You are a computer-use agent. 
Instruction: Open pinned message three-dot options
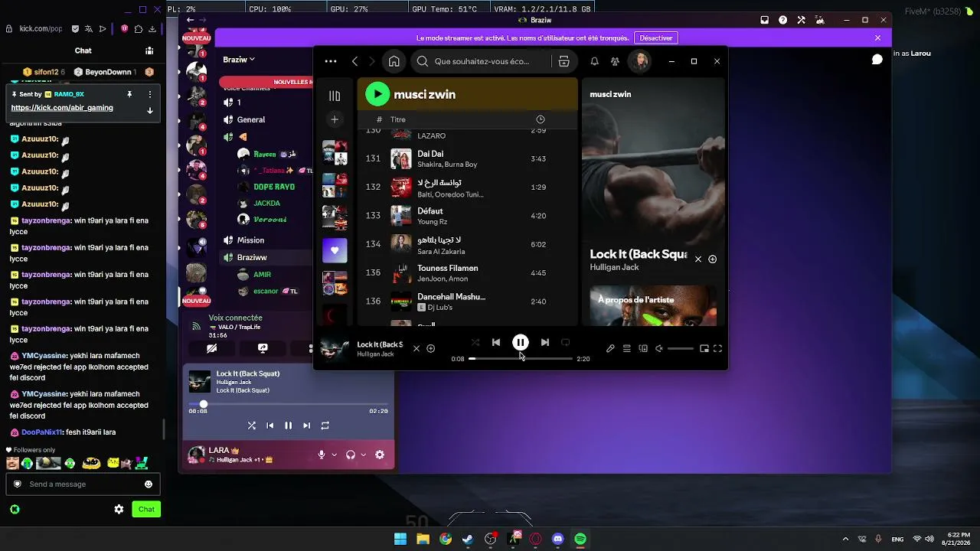150,94
